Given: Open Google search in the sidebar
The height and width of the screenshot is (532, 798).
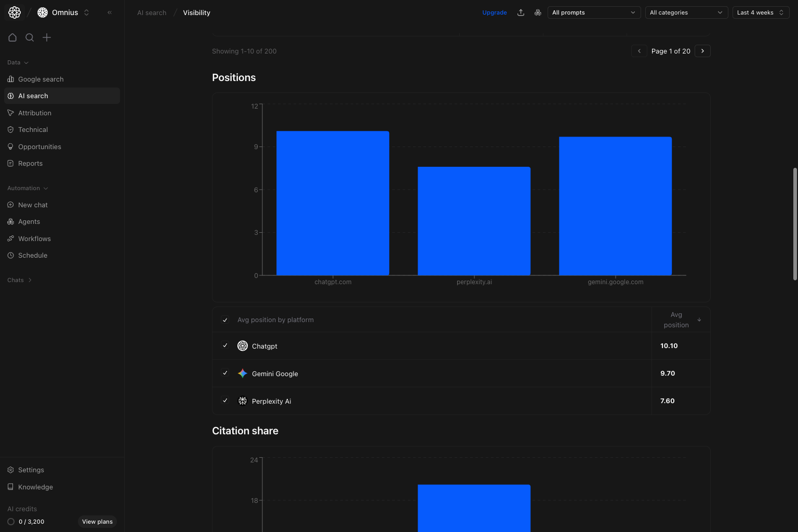Looking at the screenshot, I should [x=41, y=79].
